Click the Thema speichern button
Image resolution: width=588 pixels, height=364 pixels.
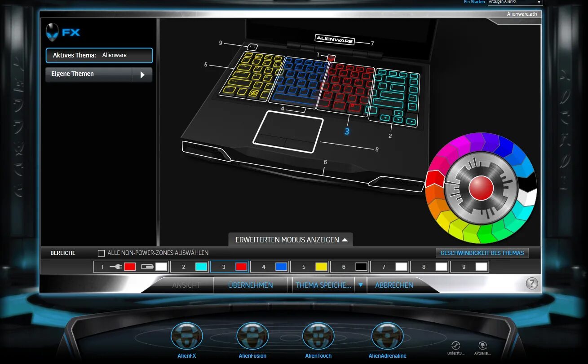tap(323, 285)
